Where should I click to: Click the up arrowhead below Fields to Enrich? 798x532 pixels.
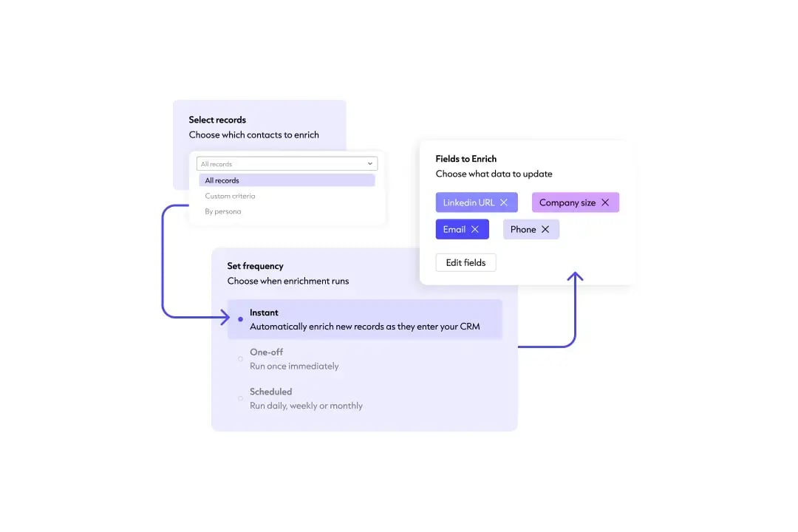pyautogui.click(x=575, y=276)
